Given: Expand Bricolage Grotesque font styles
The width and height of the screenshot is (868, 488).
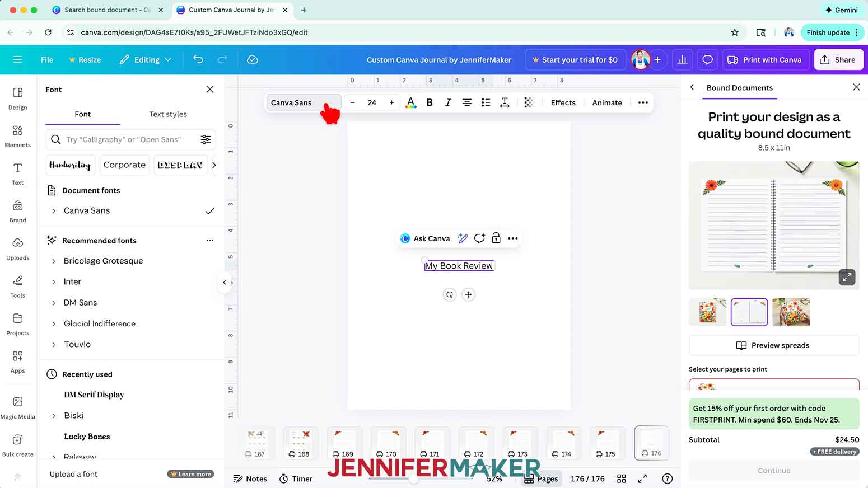Looking at the screenshot, I should (54, 261).
